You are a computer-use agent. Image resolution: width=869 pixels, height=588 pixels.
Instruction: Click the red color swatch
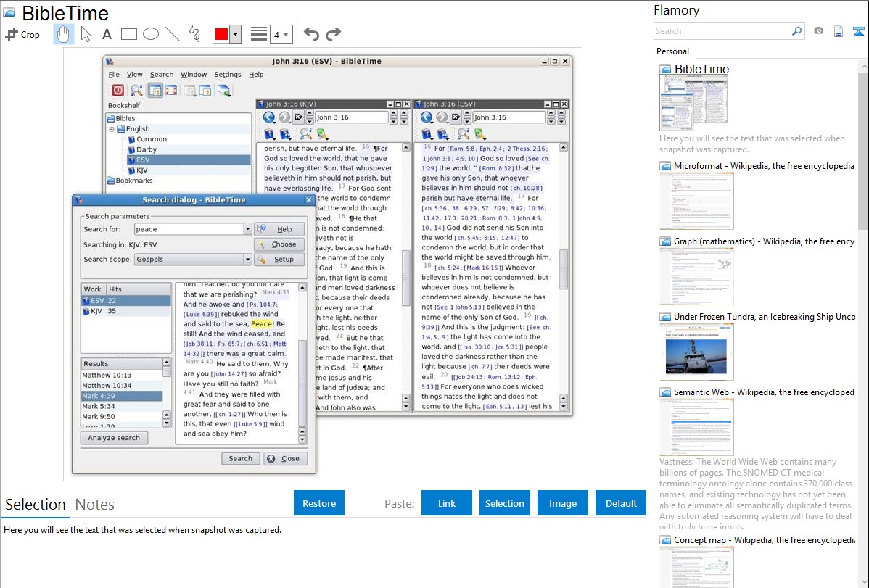[x=221, y=34]
